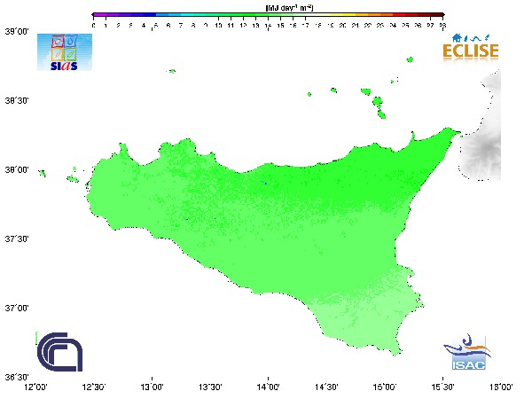Viewport: 532px width, 399px height.
Task: Click the purple end of the colorbar
Action: coord(98,15)
